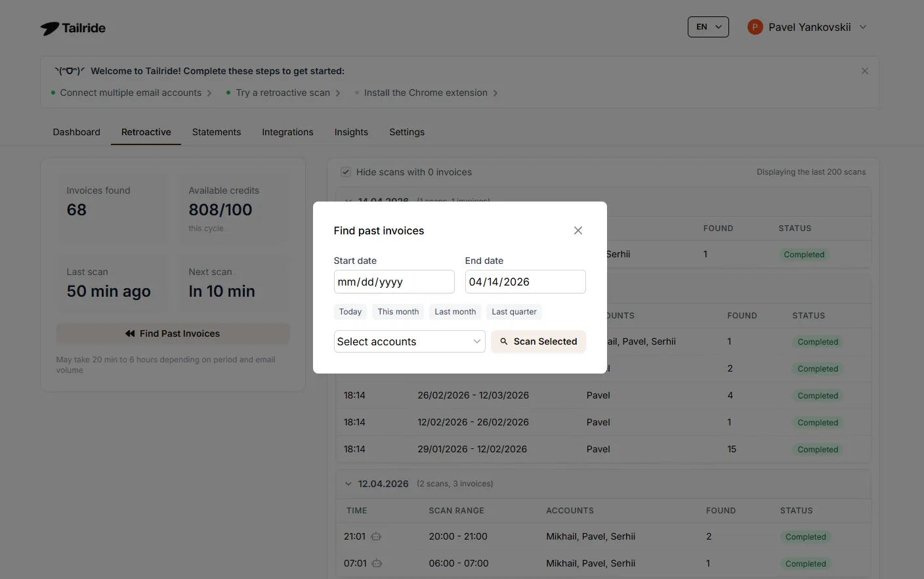Click the chevron after Install the Chrome extension
This screenshot has height=579, width=924.
point(495,93)
